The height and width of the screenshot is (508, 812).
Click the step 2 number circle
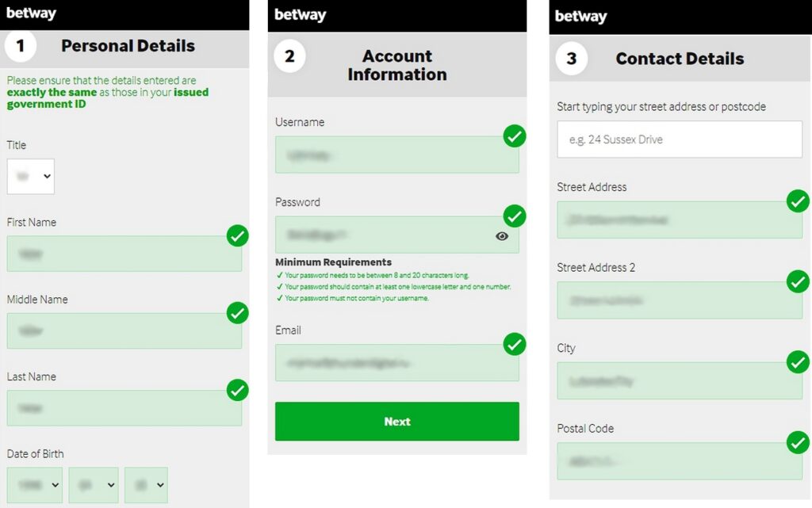pos(289,55)
